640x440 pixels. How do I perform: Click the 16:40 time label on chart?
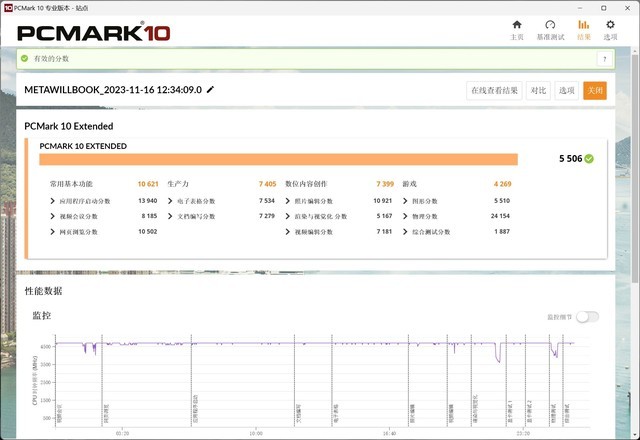pos(389,433)
